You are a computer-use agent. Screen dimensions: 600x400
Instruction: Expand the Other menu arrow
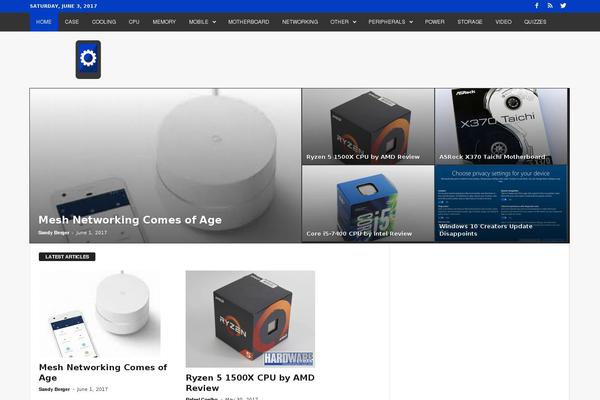tap(355, 22)
